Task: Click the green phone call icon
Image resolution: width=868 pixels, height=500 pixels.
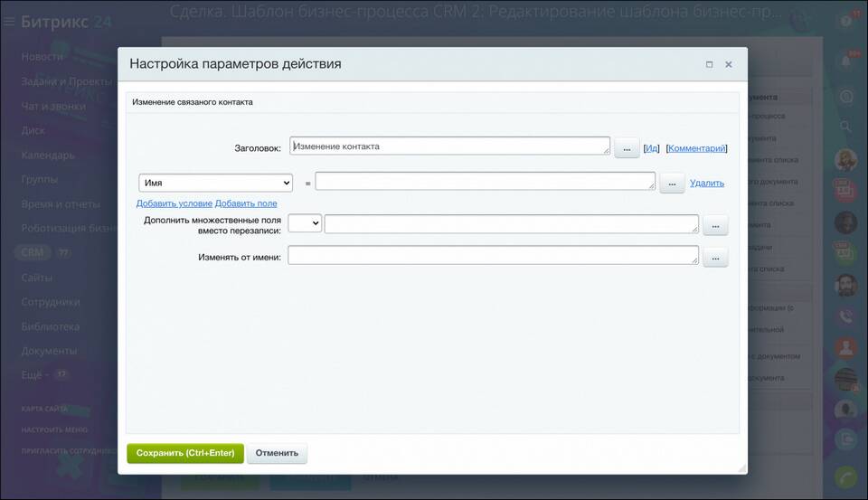Action: (846, 476)
